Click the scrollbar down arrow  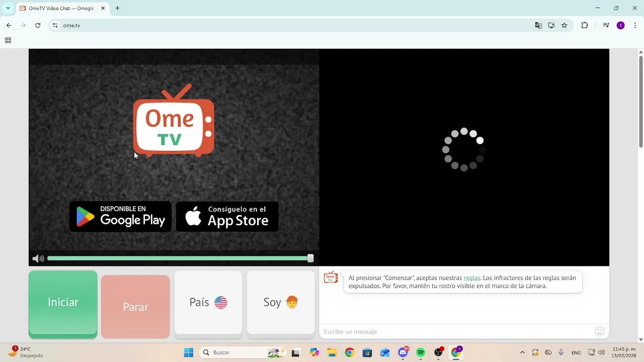(640, 339)
